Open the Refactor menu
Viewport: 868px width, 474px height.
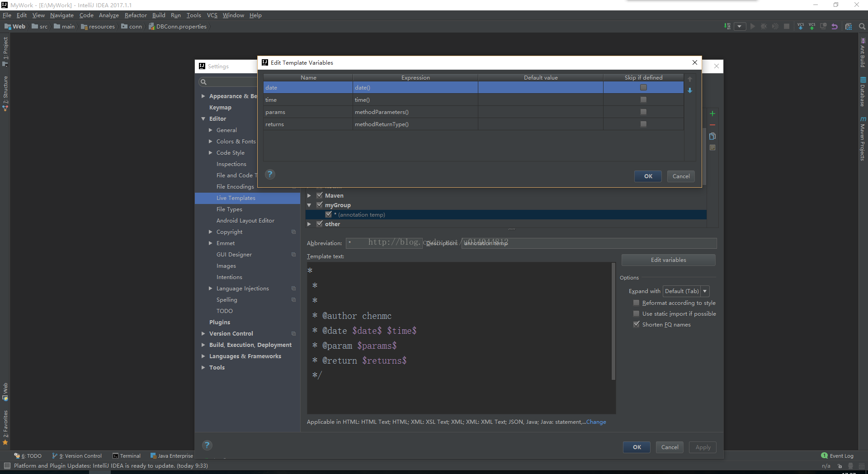[136, 15]
